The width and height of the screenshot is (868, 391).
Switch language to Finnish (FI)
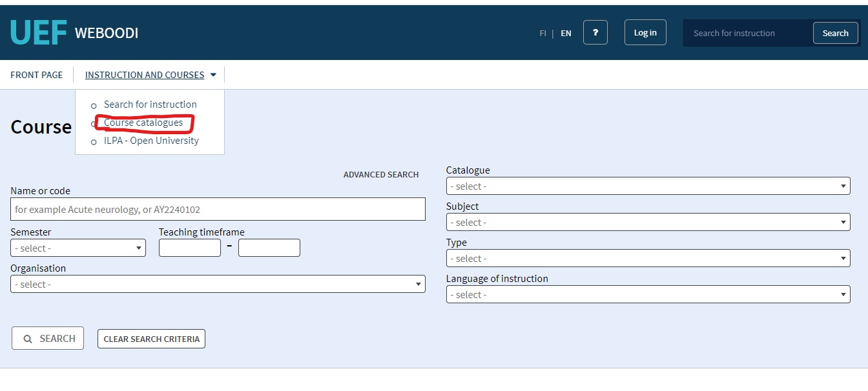[542, 34]
